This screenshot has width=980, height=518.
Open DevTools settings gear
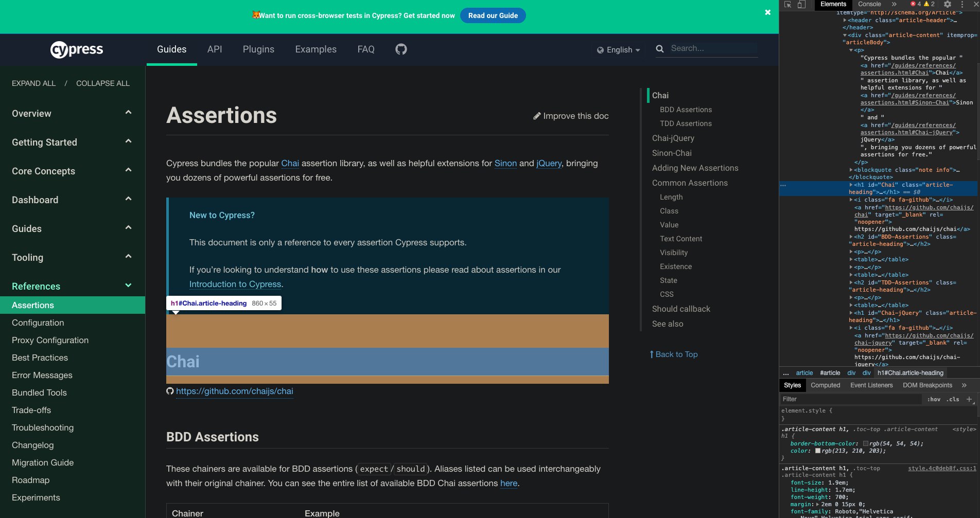(947, 4)
